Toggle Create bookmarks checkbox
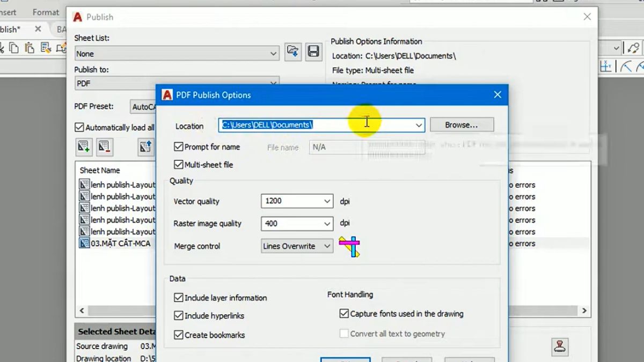The image size is (644, 362). tap(179, 335)
